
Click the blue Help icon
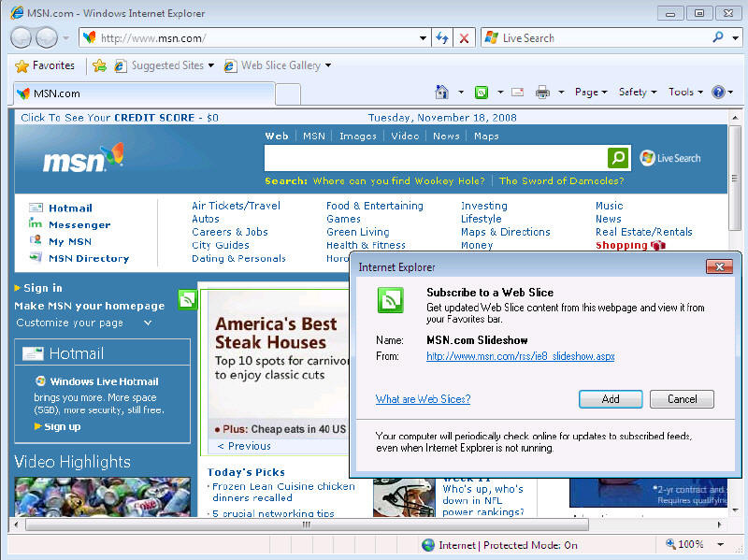point(718,92)
